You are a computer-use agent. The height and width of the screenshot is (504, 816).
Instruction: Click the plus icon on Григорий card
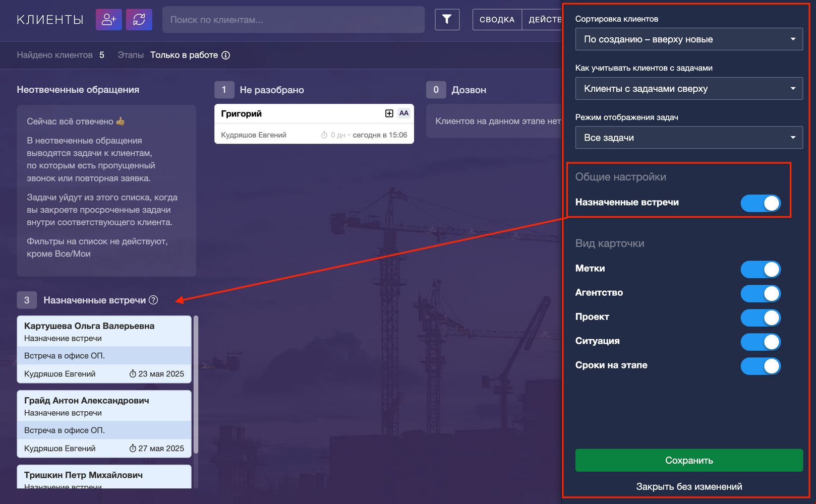[389, 113]
